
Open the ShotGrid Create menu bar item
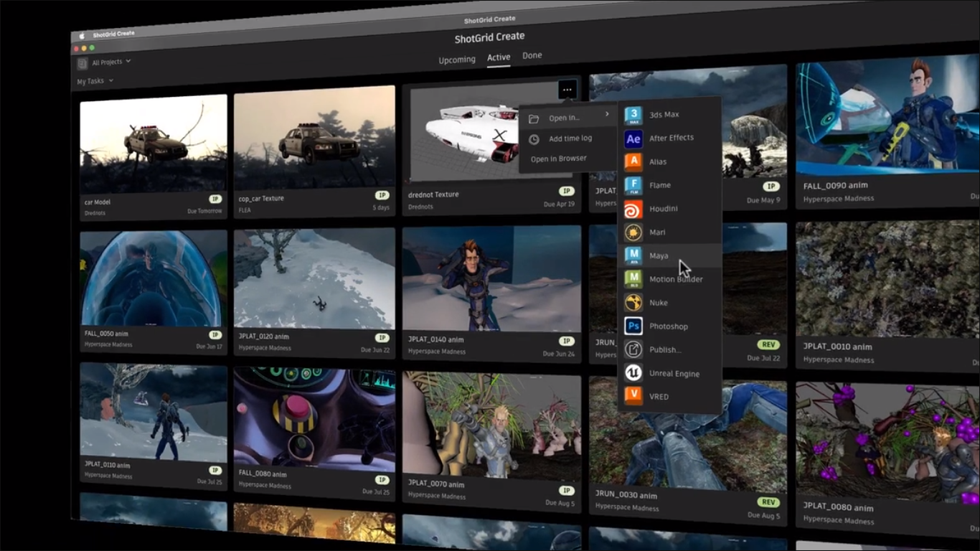pos(113,34)
